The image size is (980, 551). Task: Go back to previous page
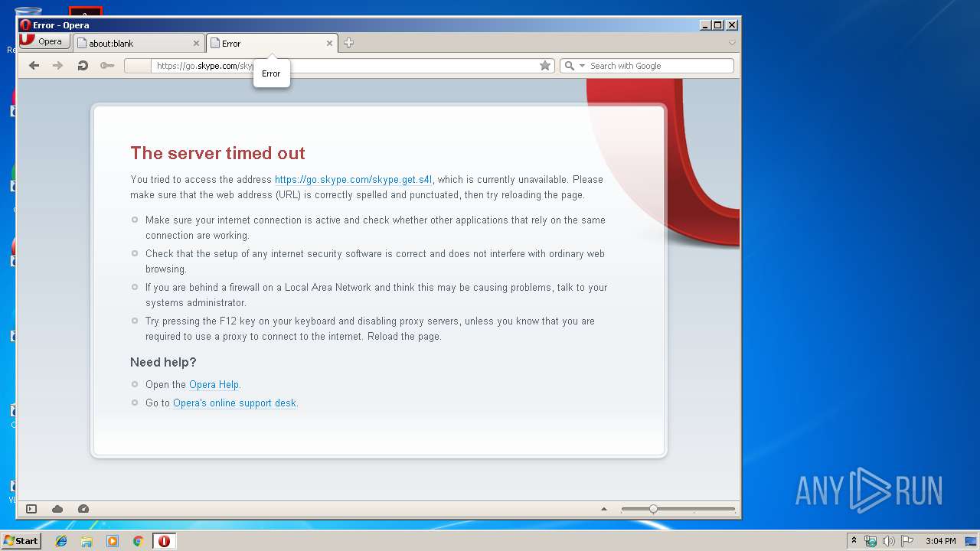click(34, 66)
